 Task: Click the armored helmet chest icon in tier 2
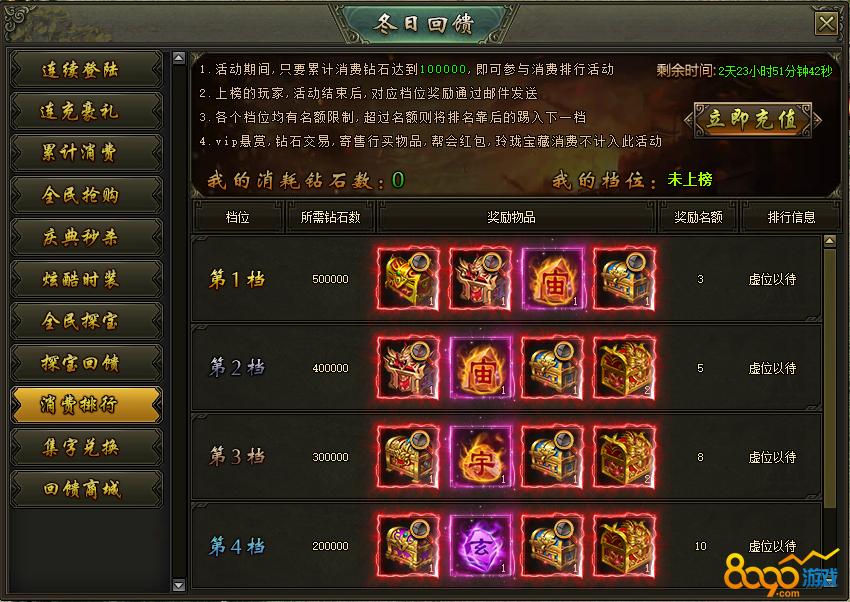[408, 368]
